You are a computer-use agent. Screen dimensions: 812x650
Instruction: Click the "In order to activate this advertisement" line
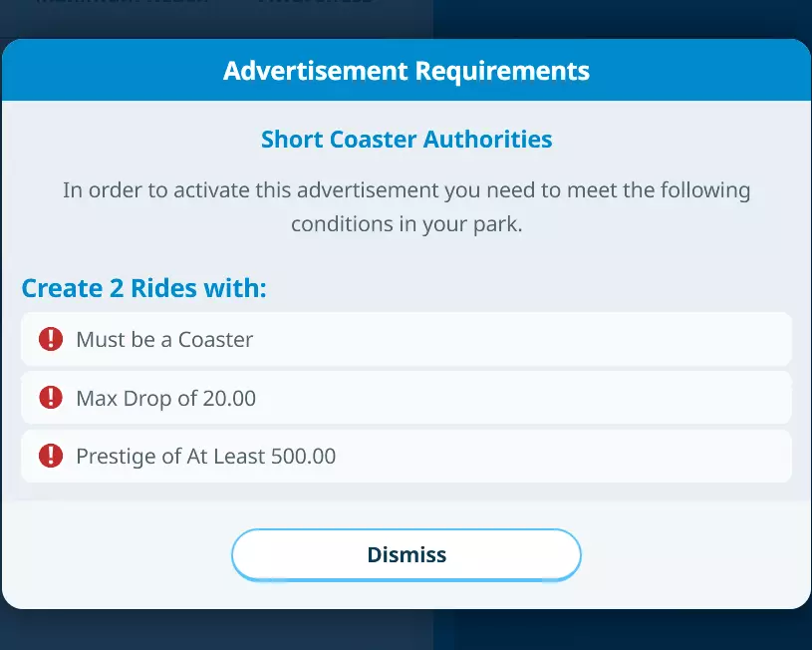[x=406, y=189]
